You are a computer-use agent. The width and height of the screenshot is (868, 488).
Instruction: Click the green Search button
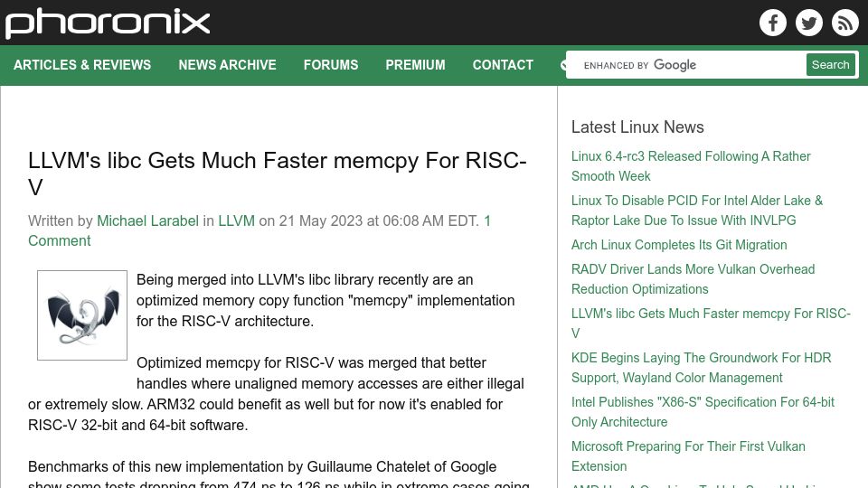pos(830,65)
